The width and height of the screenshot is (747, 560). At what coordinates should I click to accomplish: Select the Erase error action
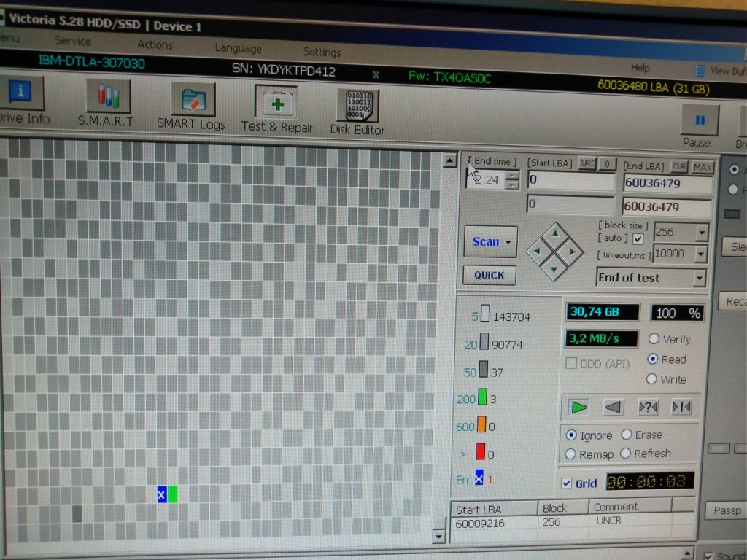(x=627, y=435)
